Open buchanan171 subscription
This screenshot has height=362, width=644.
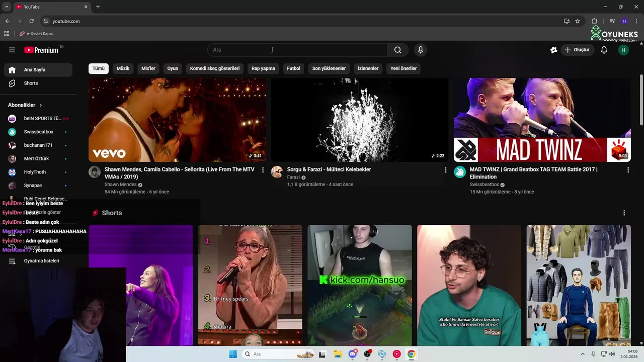click(38, 145)
